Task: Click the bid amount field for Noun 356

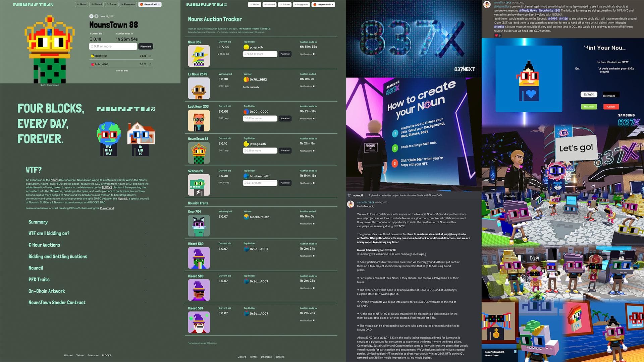Action: (260, 54)
